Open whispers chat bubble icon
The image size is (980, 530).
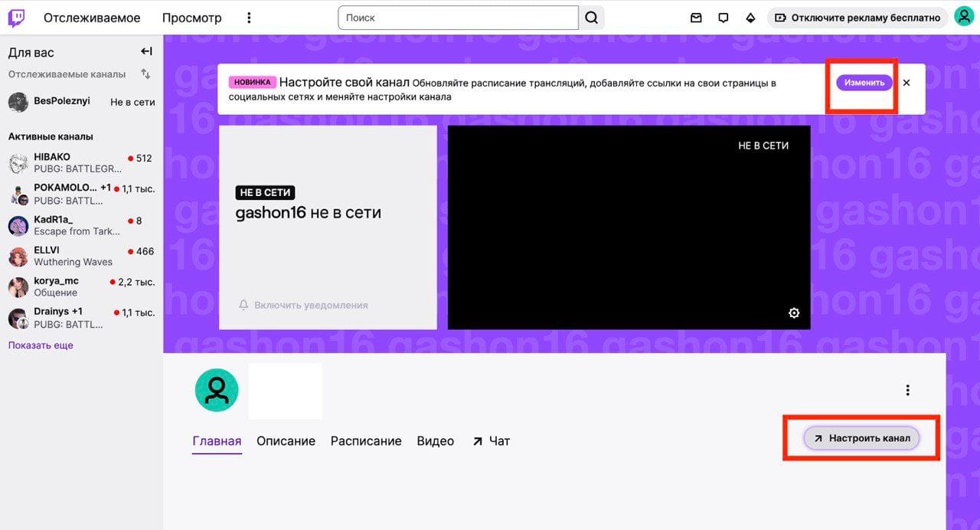[x=723, y=18]
